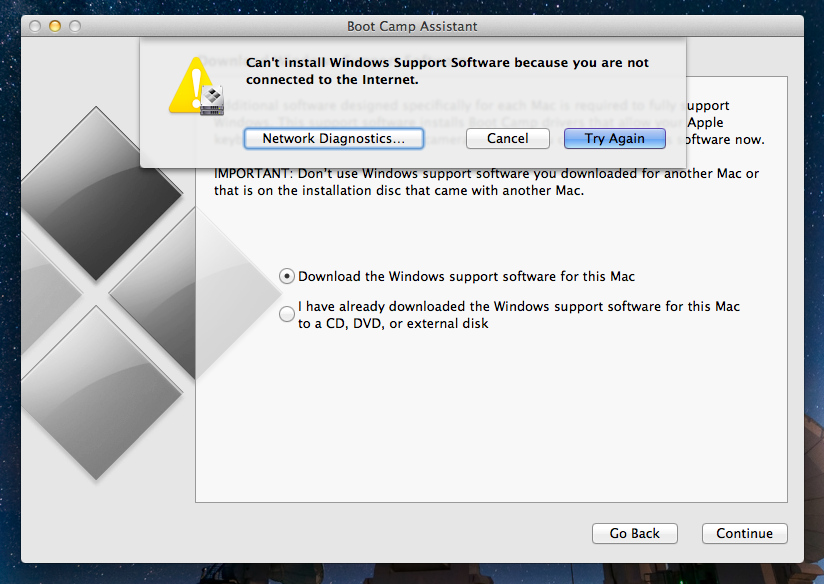The width and height of the screenshot is (824, 584).
Task: Open Network Diagnostics from the alert
Action: click(x=334, y=138)
